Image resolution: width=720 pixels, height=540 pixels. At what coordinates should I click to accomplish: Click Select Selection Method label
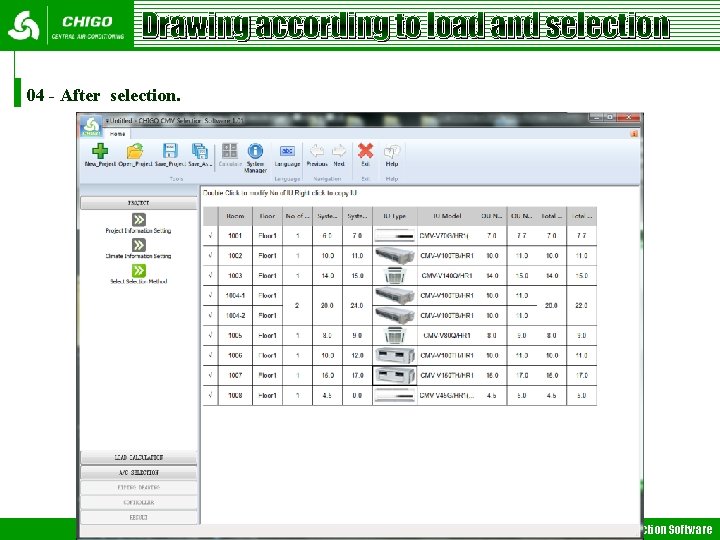pyautogui.click(x=138, y=281)
